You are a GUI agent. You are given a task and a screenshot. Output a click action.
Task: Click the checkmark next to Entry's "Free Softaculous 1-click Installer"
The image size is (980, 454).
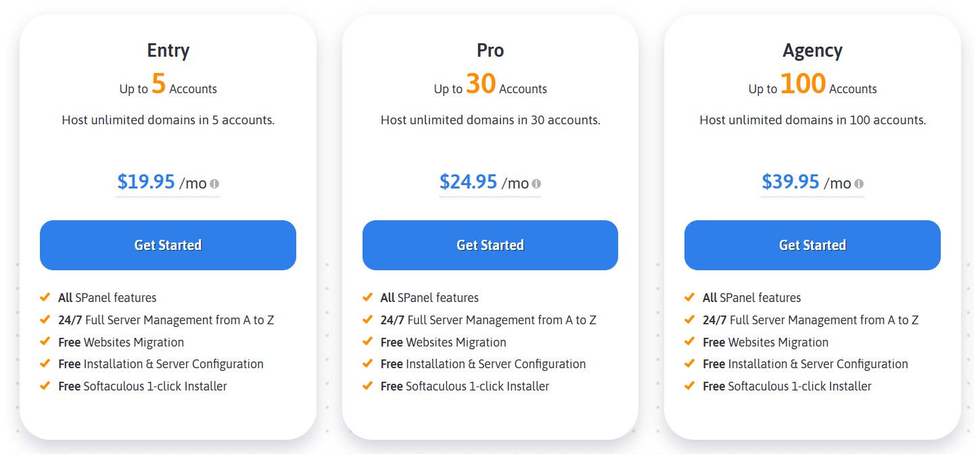(46, 386)
